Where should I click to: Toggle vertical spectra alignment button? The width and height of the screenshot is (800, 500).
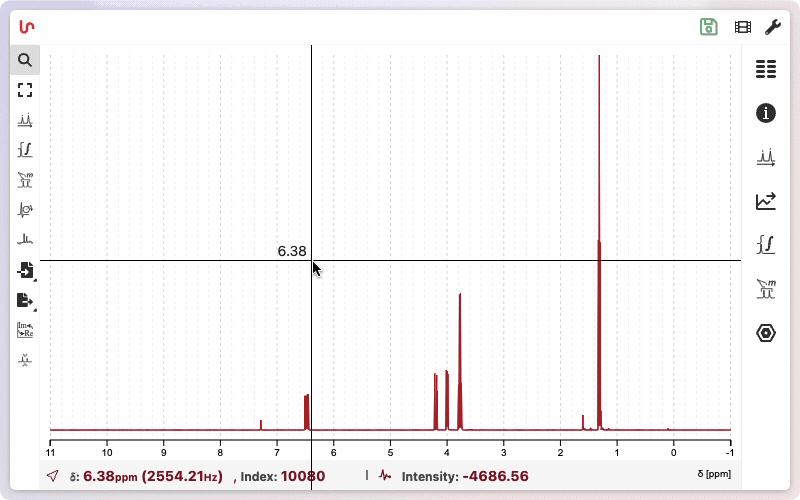25,360
